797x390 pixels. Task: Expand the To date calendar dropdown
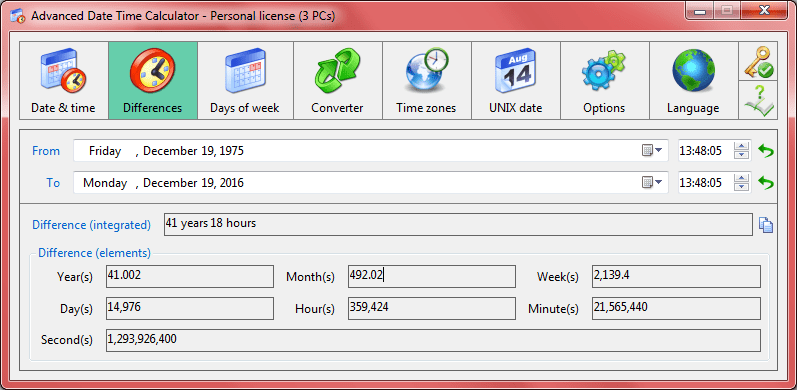(652, 183)
